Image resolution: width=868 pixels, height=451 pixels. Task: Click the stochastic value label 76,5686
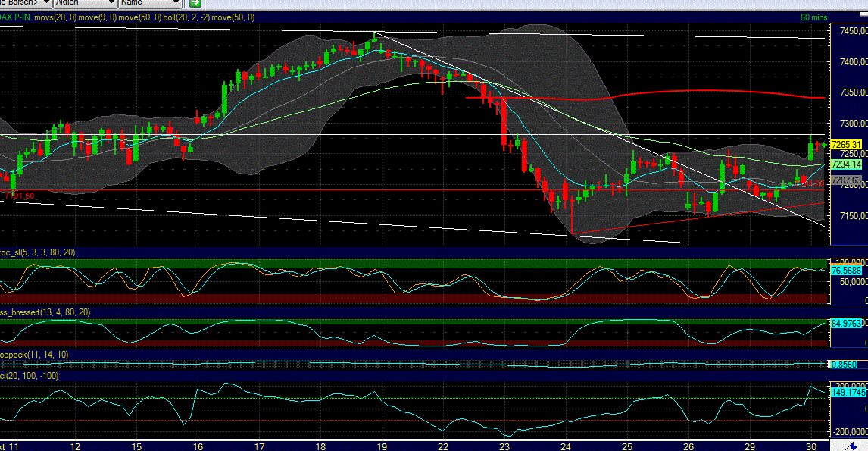pyautogui.click(x=846, y=271)
